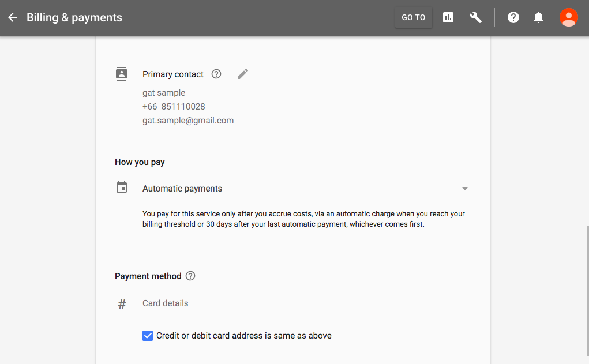Click the primary contact card icon
The width and height of the screenshot is (589, 364).
pyautogui.click(x=122, y=74)
